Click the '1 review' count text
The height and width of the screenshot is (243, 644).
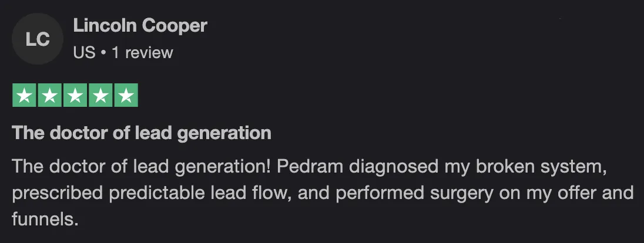point(143,53)
